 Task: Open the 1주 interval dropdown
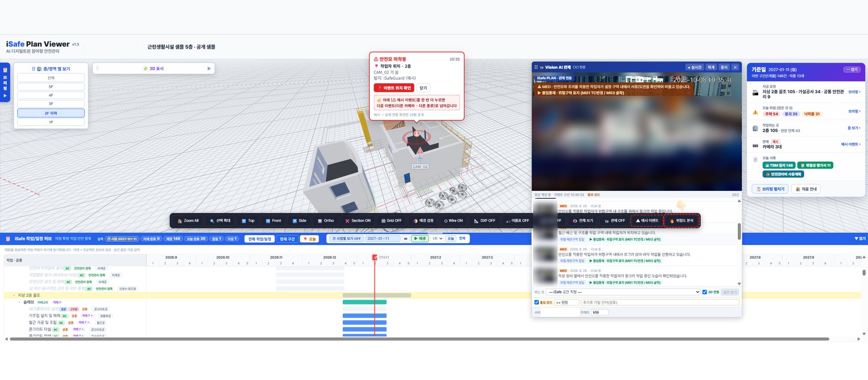(x=437, y=239)
